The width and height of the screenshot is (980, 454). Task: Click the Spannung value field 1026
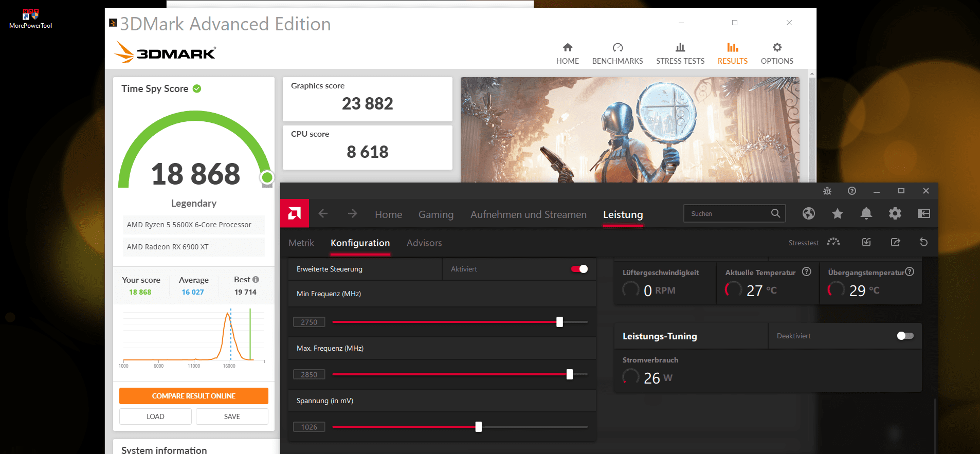pyautogui.click(x=309, y=427)
